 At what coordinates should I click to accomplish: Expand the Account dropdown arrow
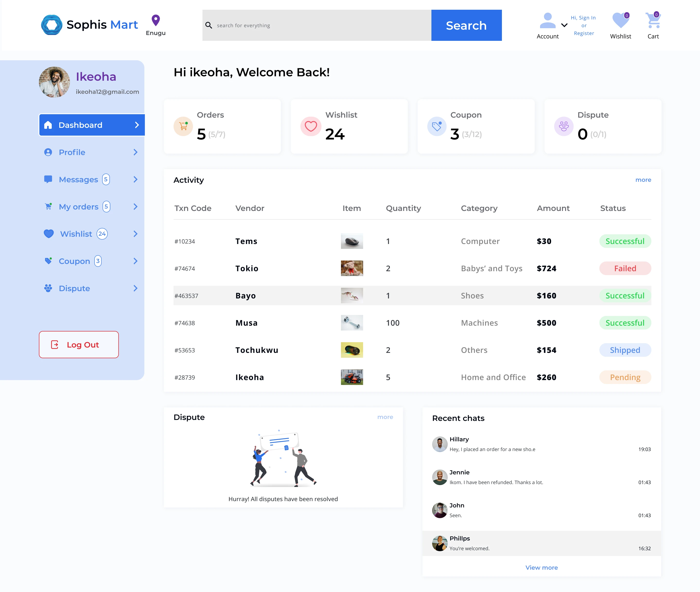click(x=564, y=25)
